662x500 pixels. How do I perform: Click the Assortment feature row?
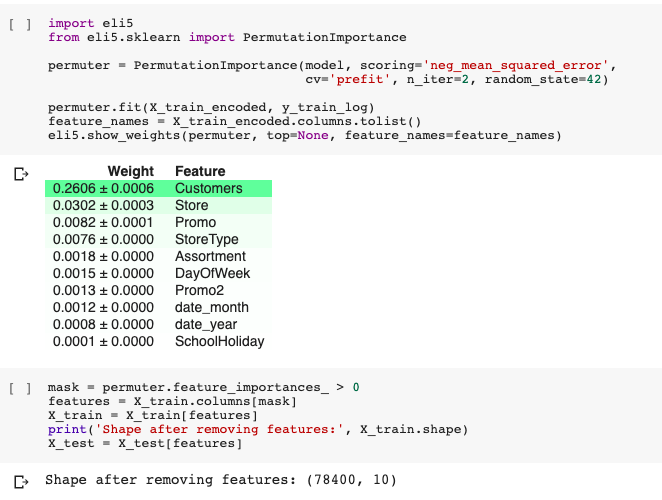tap(158, 256)
